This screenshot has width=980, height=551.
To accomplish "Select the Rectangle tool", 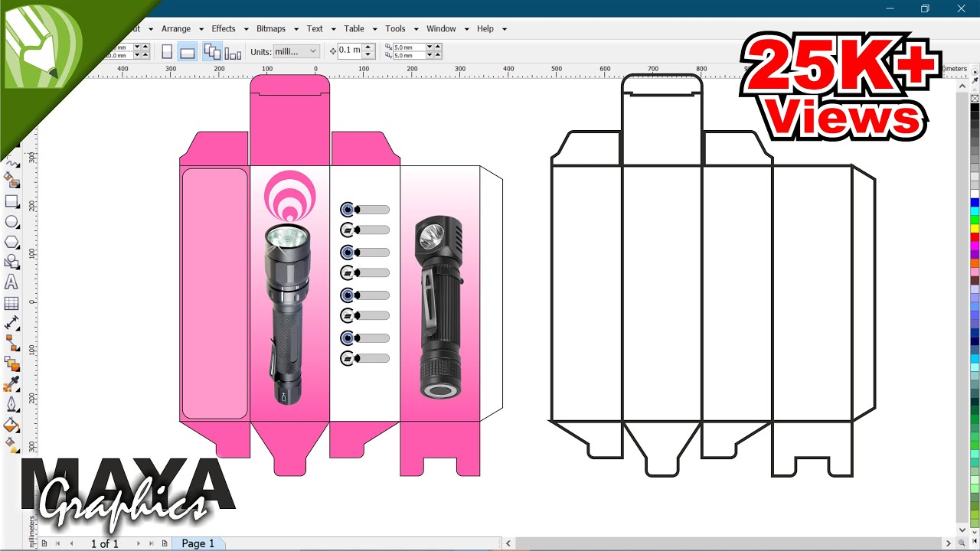I will point(11,201).
